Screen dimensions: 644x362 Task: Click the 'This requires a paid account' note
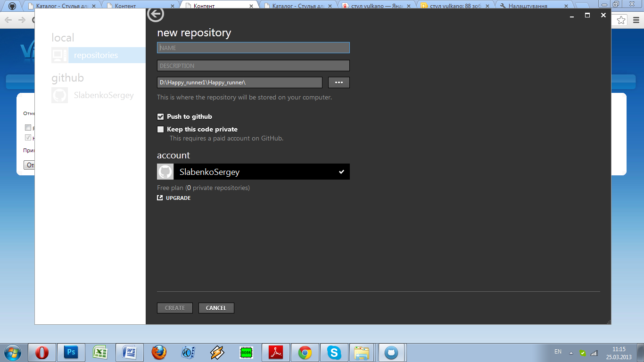point(226,139)
